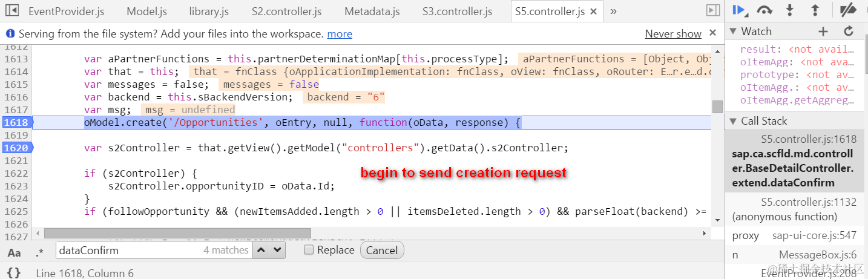Viewport: 868px width, 279px height.
Task: Toggle regular expression search (.*)
Action: point(40,252)
